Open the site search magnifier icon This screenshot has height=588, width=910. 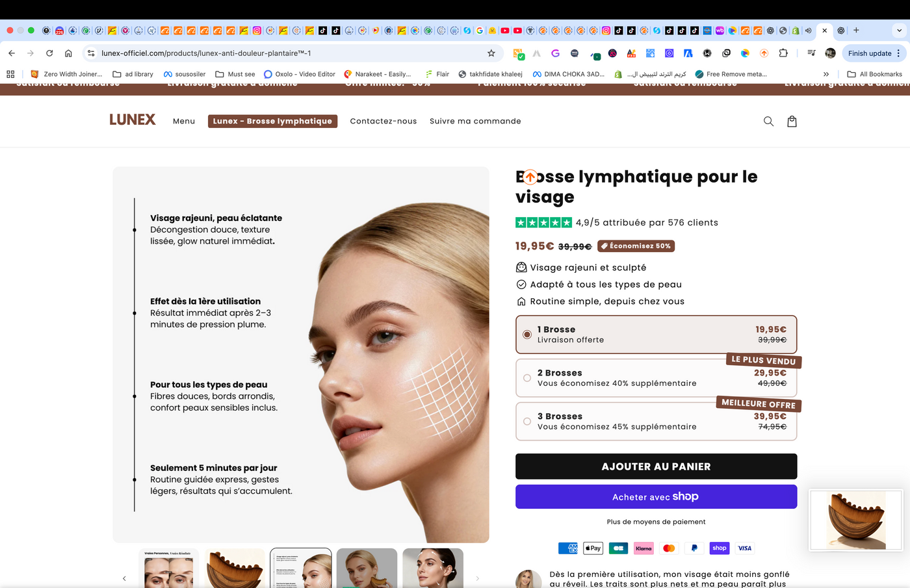click(768, 121)
